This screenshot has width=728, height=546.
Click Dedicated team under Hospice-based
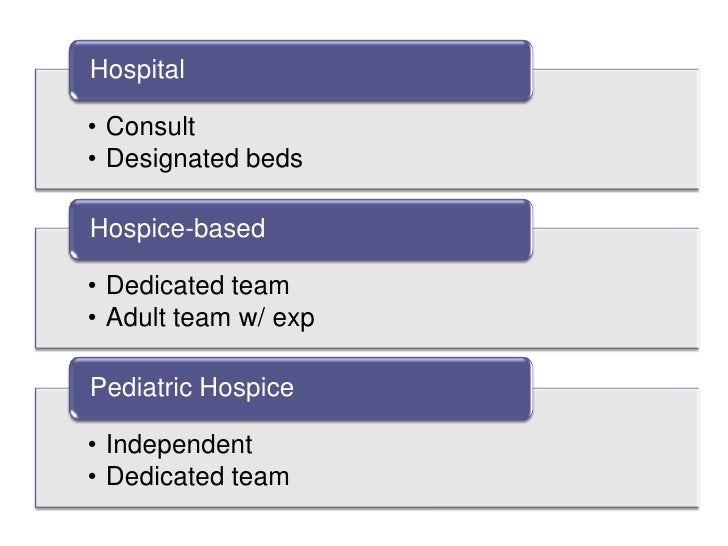198,285
